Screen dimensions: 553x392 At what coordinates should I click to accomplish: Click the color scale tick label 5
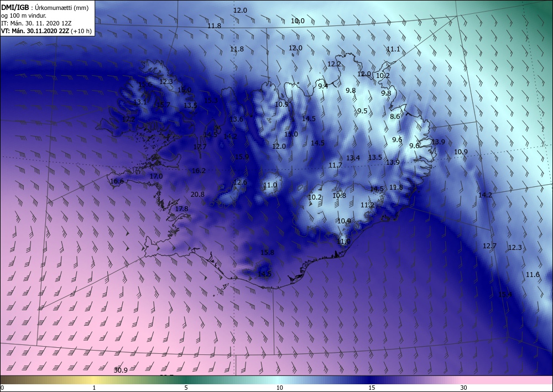tap(186, 388)
